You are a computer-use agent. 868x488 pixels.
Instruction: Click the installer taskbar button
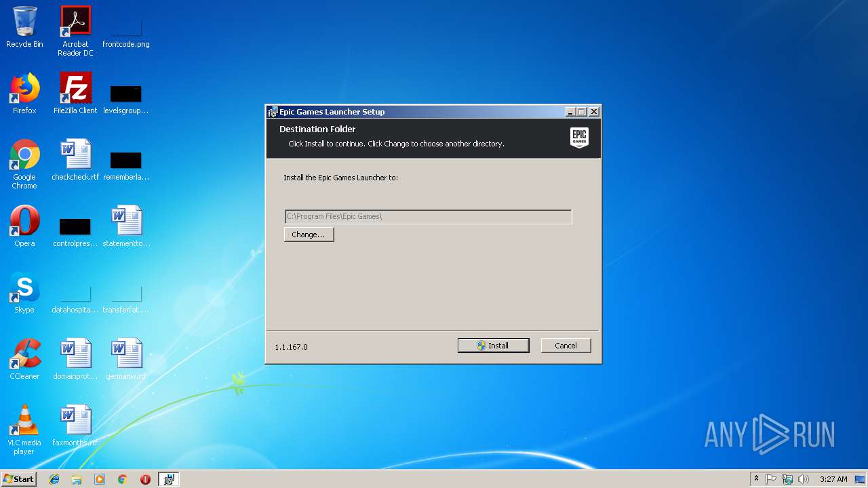(x=169, y=479)
